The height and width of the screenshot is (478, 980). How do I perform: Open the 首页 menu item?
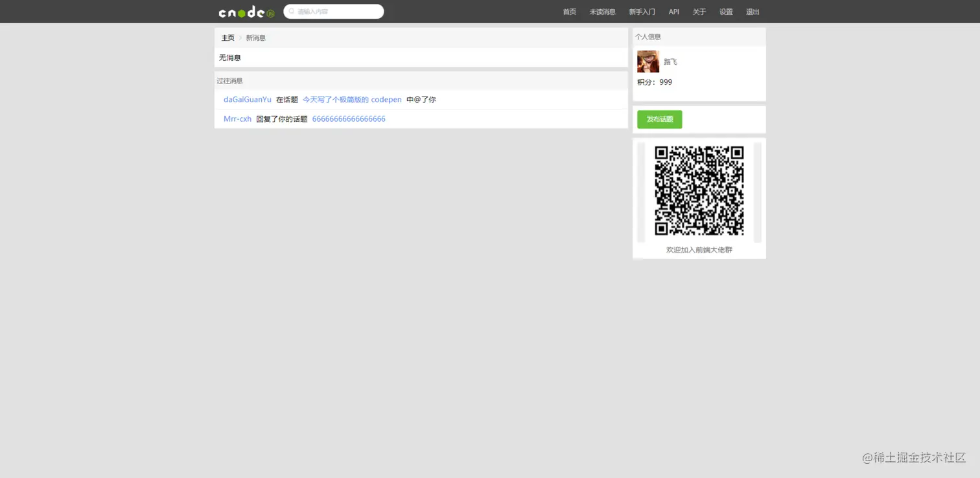tap(569, 11)
